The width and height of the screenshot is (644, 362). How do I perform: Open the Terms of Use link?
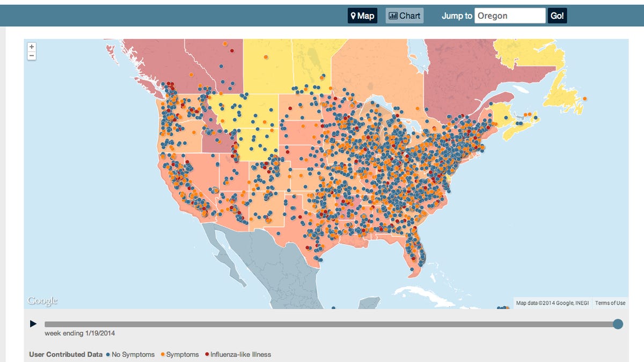[x=609, y=302]
